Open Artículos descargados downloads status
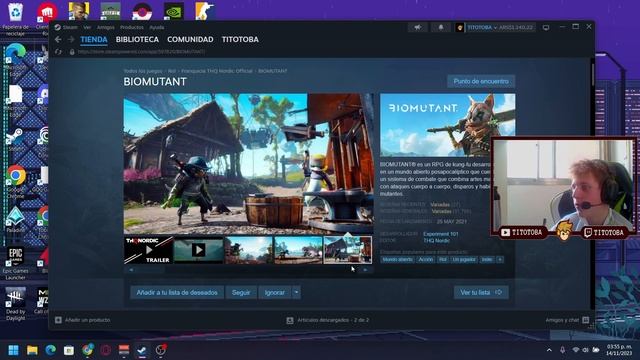 pyautogui.click(x=328, y=320)
